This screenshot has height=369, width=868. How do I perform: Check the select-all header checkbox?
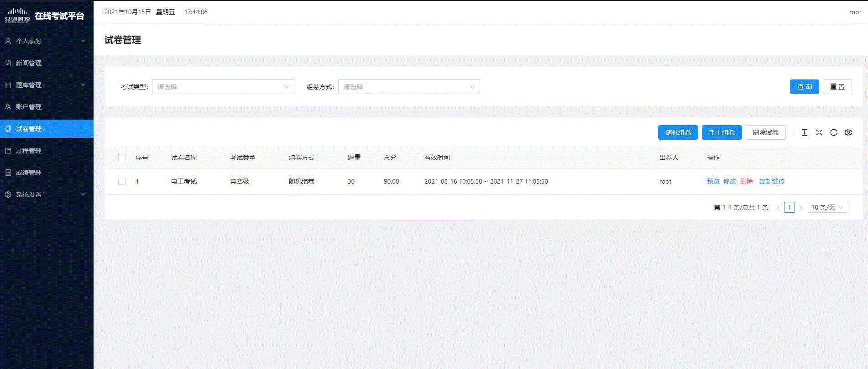pos(122,158)
